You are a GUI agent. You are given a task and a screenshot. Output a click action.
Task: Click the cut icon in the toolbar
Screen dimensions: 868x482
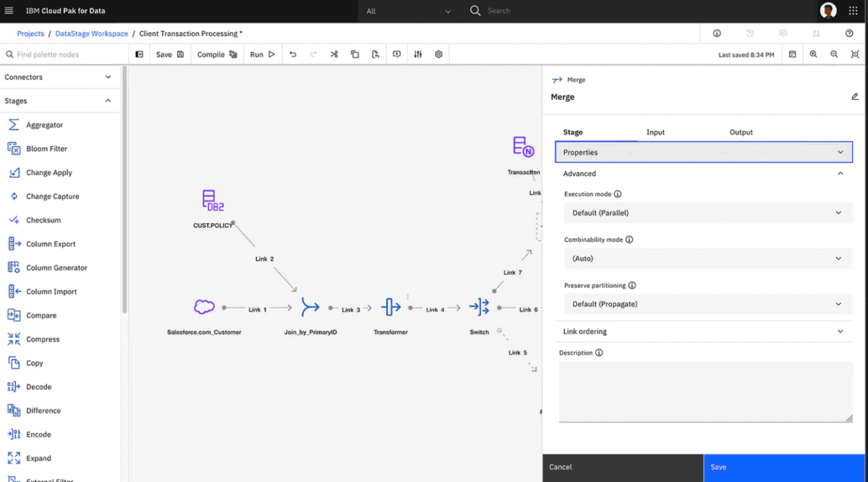(x=333, y=54)
